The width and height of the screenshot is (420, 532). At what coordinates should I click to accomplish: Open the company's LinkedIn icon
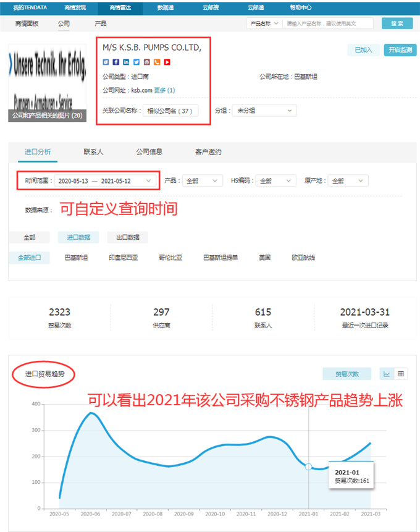126,62
